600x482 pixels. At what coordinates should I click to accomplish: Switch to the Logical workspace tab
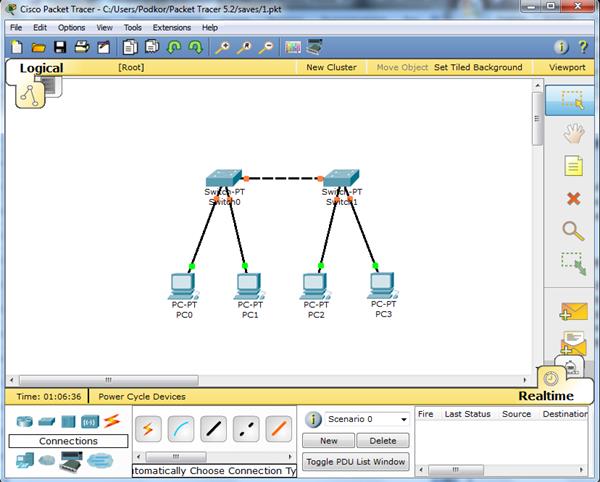pos(41,68)
